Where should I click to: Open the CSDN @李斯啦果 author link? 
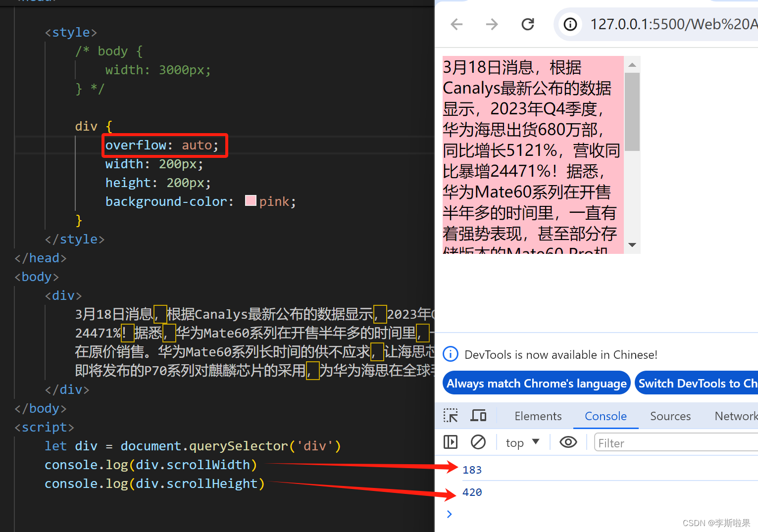[717, 523]
